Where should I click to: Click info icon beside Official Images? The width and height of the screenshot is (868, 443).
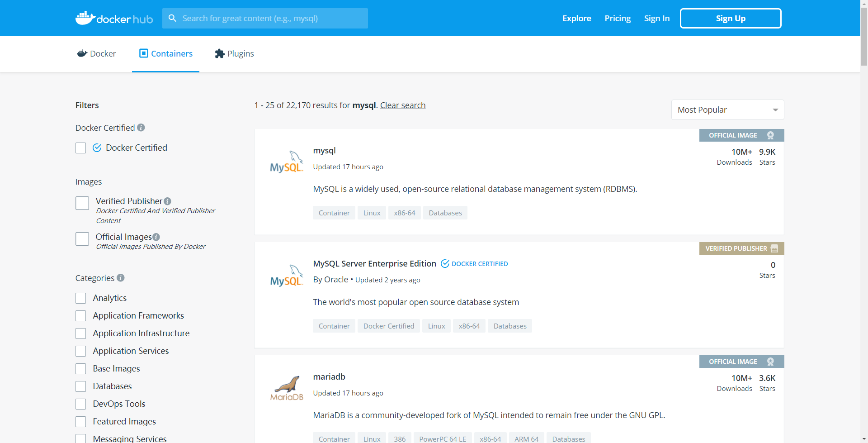pos(156,237)
